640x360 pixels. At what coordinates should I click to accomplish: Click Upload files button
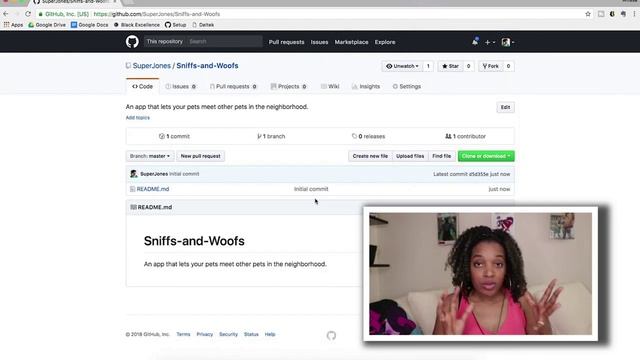[410, 156]
